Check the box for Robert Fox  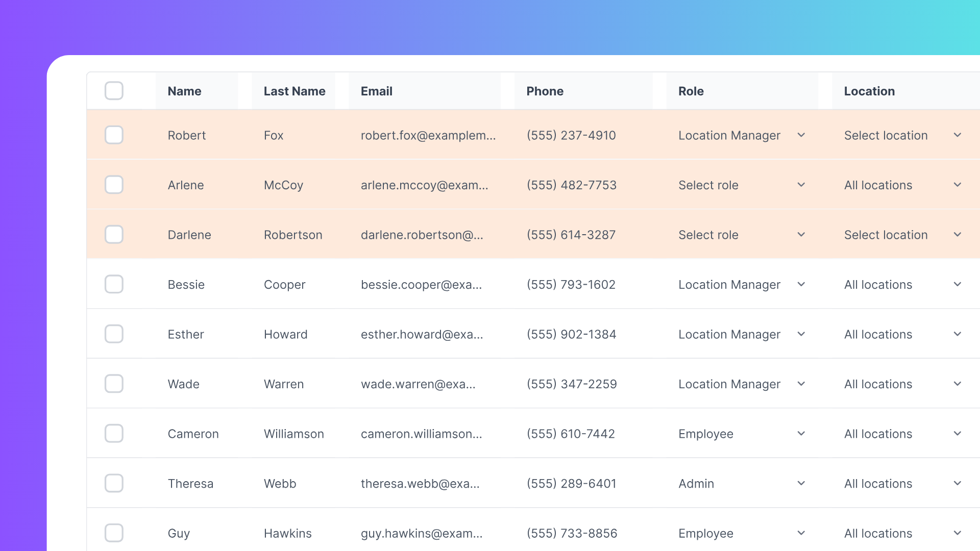(114, 135)
